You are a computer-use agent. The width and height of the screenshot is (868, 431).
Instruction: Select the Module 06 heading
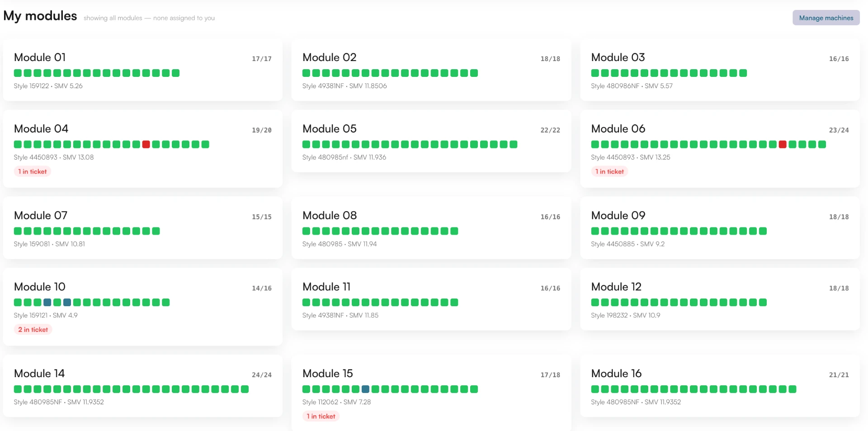tap(618, 129)
